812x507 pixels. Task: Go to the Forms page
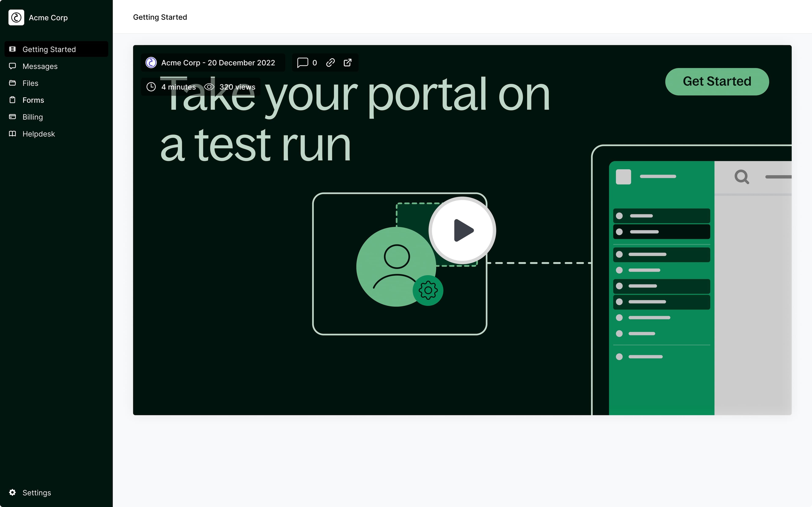[x=33, y=100]
